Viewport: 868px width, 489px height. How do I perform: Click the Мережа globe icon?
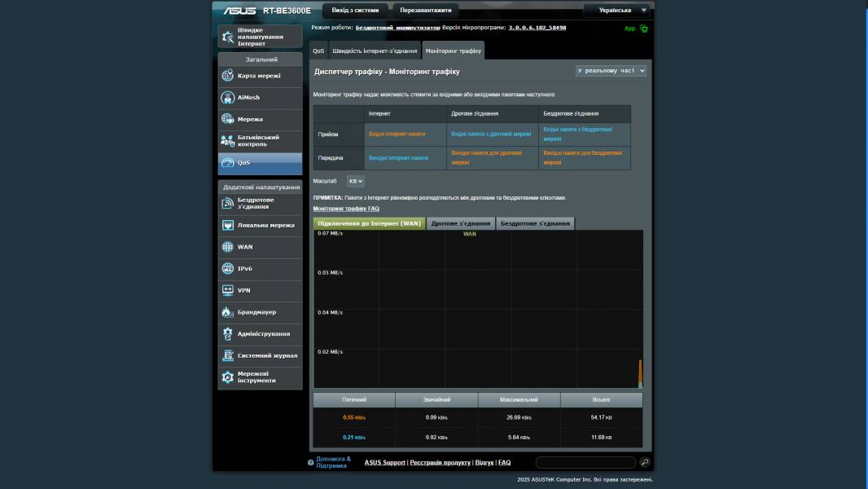227,119
